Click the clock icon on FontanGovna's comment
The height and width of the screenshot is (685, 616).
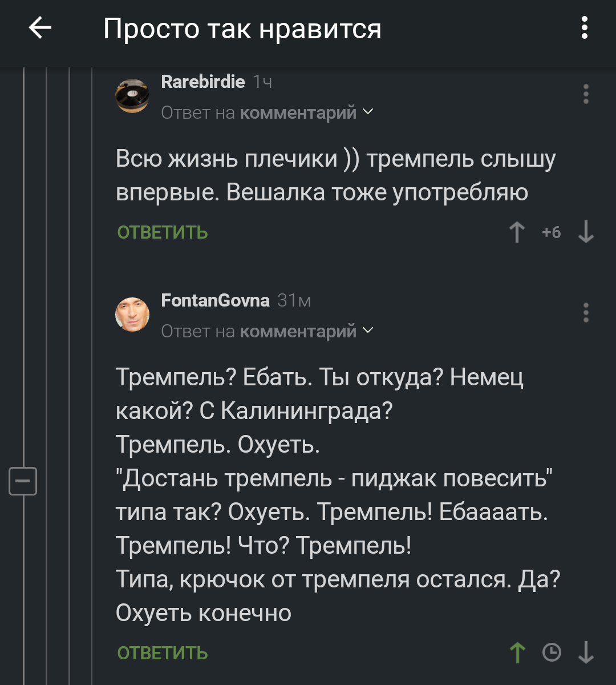[x=552, y=652]
